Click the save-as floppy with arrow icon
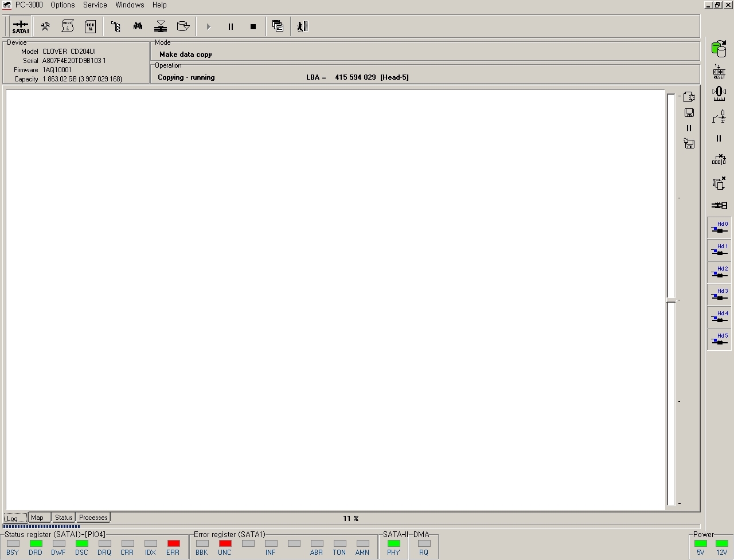734x560 pixels. pos(689,144)
